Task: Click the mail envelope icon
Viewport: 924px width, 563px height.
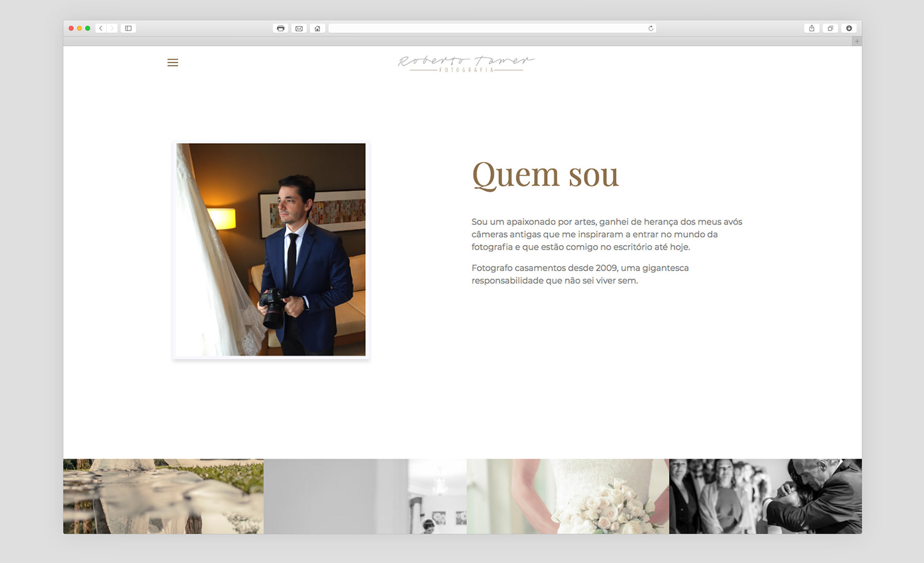Action: [299, 28]
